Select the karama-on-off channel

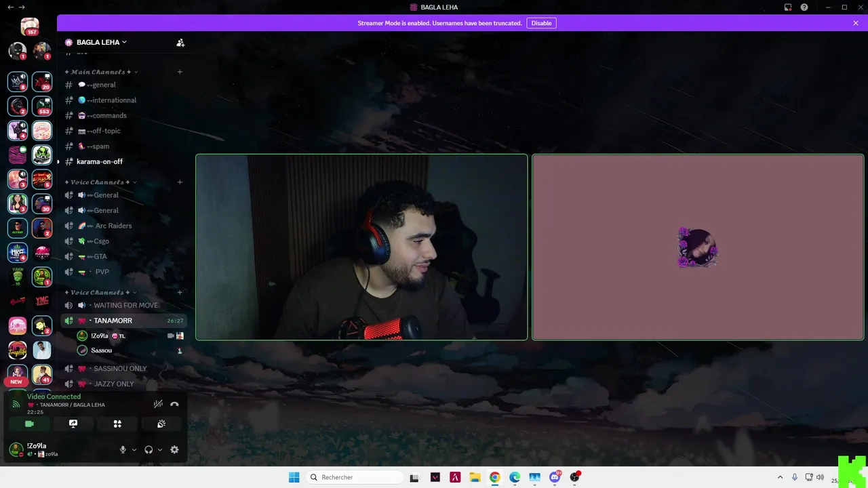[x=123, y=161]
